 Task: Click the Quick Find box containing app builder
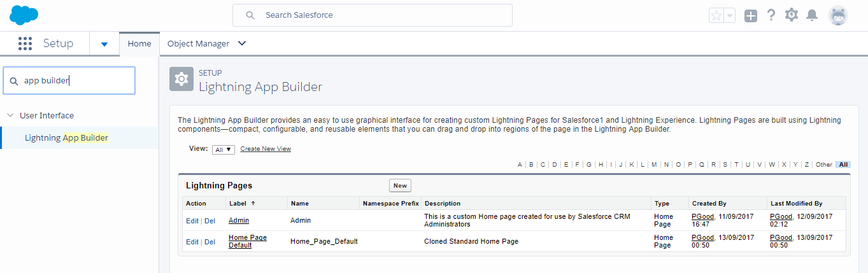coord(69,81)
